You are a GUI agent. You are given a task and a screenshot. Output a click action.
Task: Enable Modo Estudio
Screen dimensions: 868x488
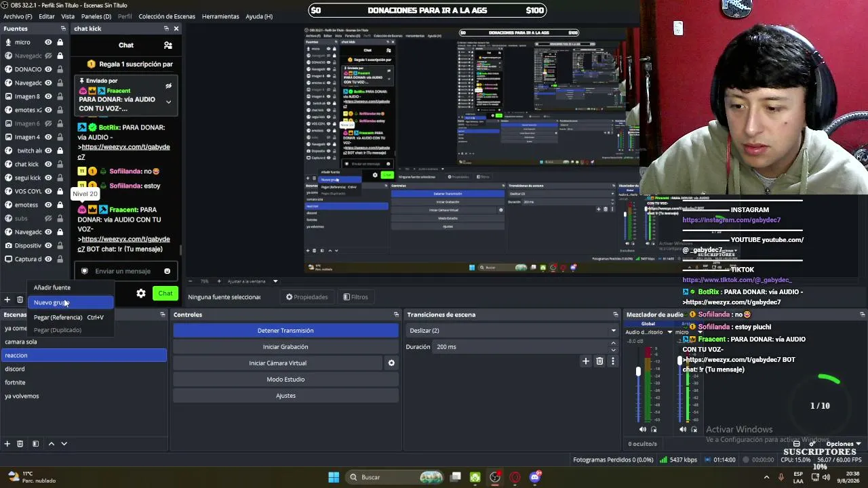285,380
